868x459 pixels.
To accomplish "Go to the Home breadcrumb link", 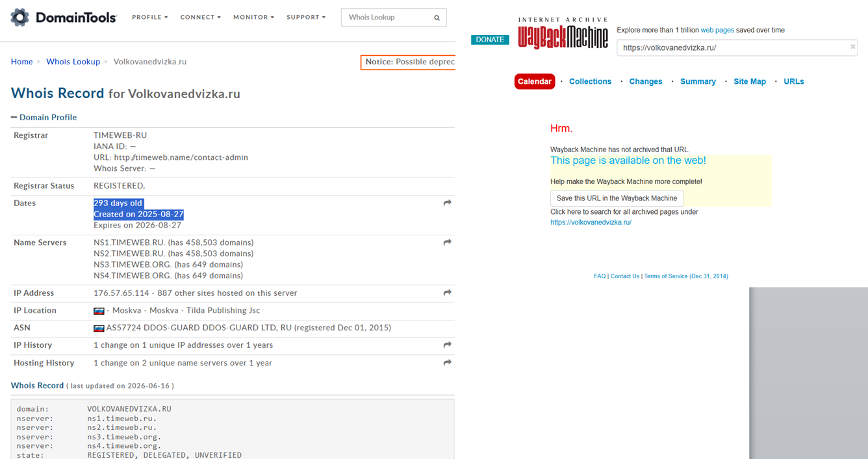I will pos(21,62).
